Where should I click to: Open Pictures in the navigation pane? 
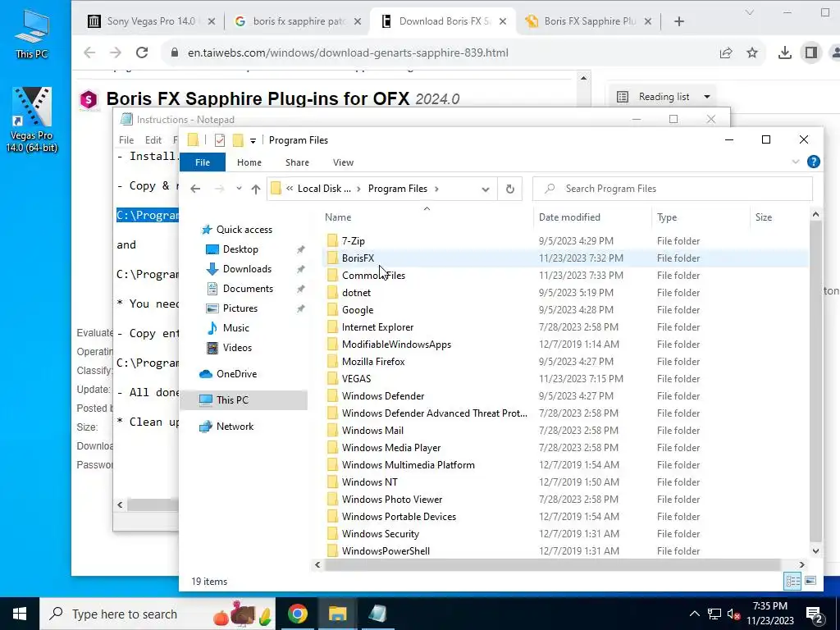point(240,308)
